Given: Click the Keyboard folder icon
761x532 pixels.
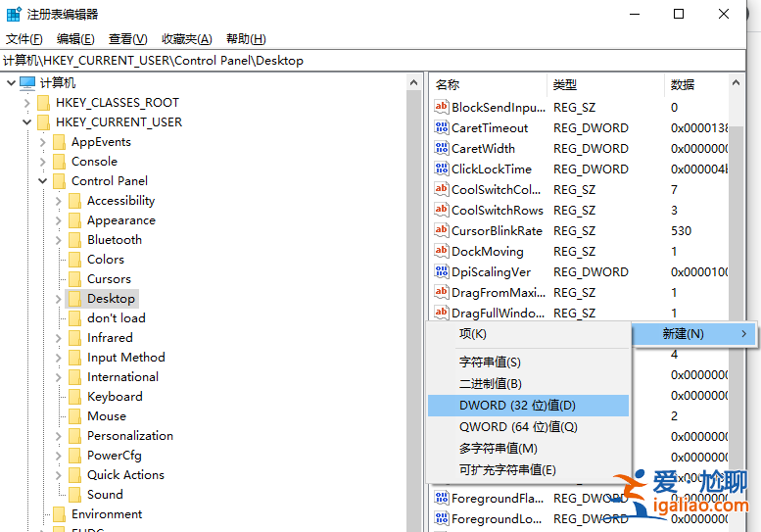Looking at the screenshot, I should (x=74, y=397).
